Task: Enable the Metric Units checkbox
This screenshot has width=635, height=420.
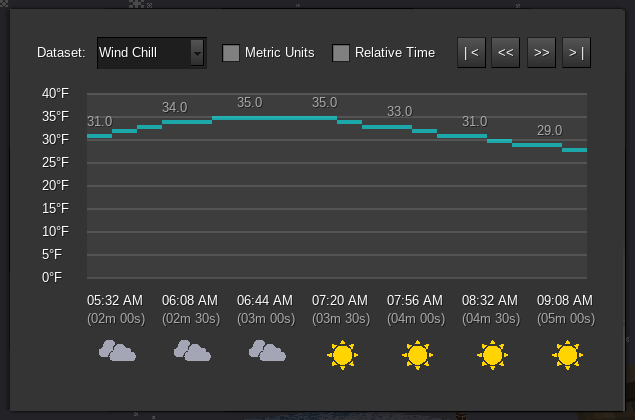Action: (231, 53)
